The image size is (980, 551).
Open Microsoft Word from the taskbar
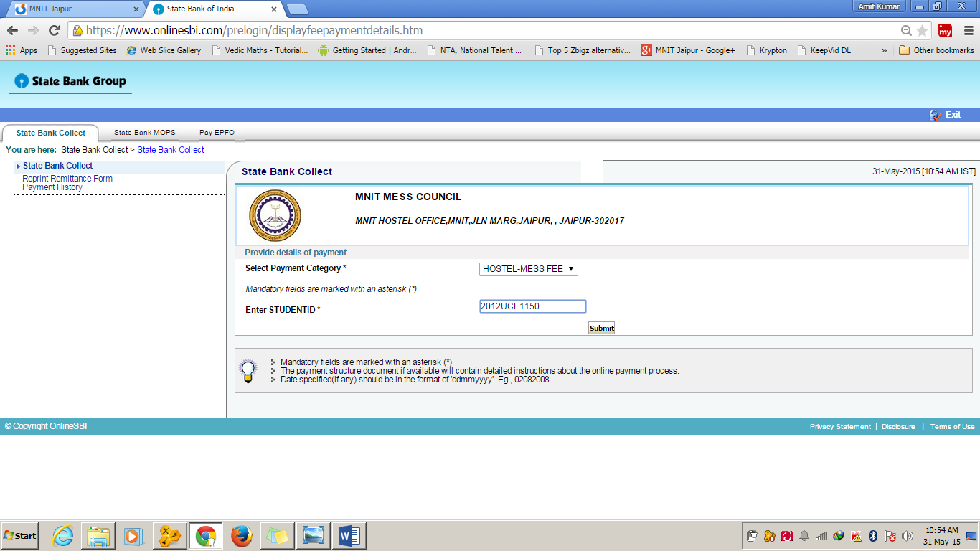click(x=349, y=536)
